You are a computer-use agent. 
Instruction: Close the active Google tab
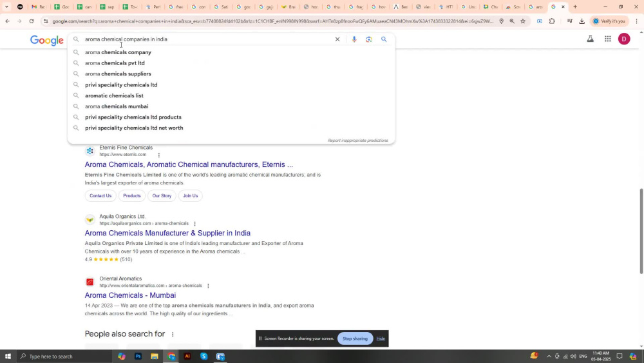[563, 6]
